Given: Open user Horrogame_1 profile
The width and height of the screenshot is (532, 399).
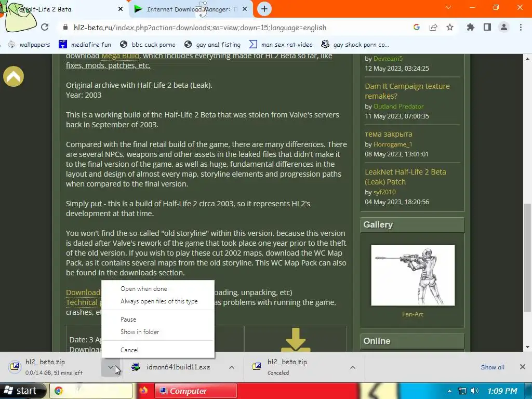Looking at the screenshot, I should pos(393,144).
